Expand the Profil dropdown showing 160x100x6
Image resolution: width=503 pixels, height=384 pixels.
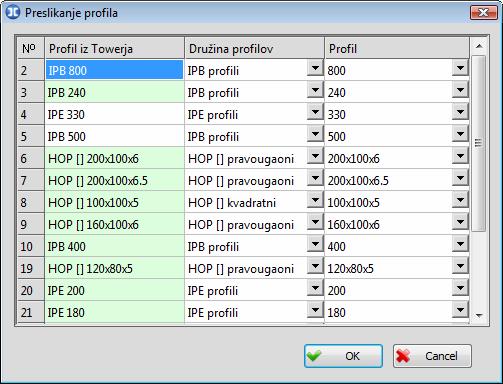(x=460, y=222)
